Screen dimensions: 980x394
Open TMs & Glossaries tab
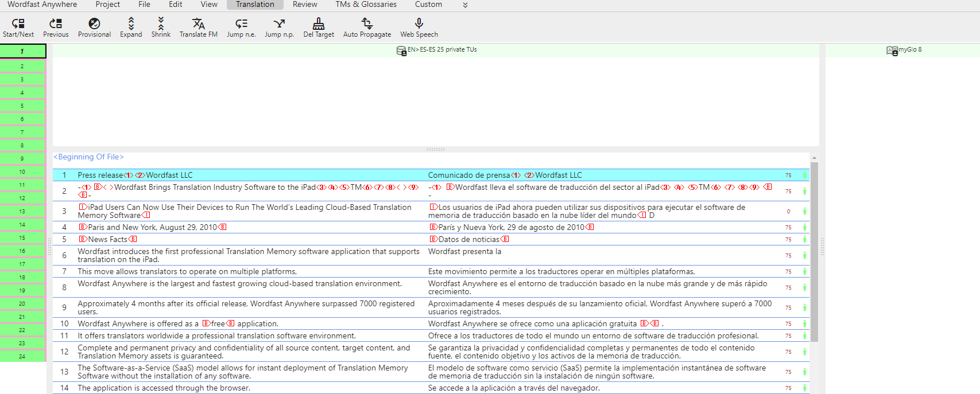(366, 5)
